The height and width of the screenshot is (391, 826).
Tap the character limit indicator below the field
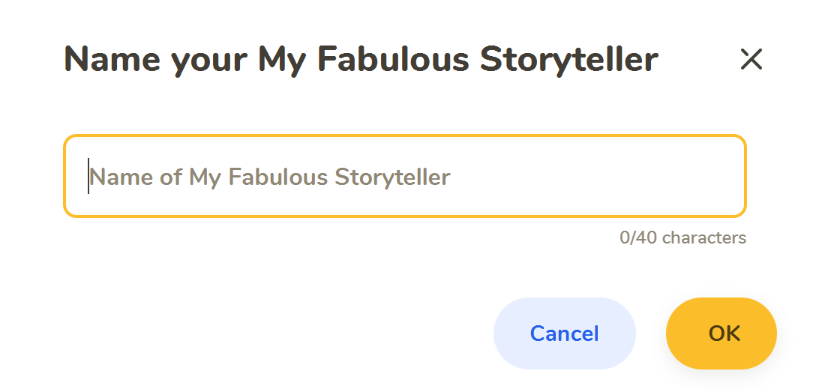point(683,238)
